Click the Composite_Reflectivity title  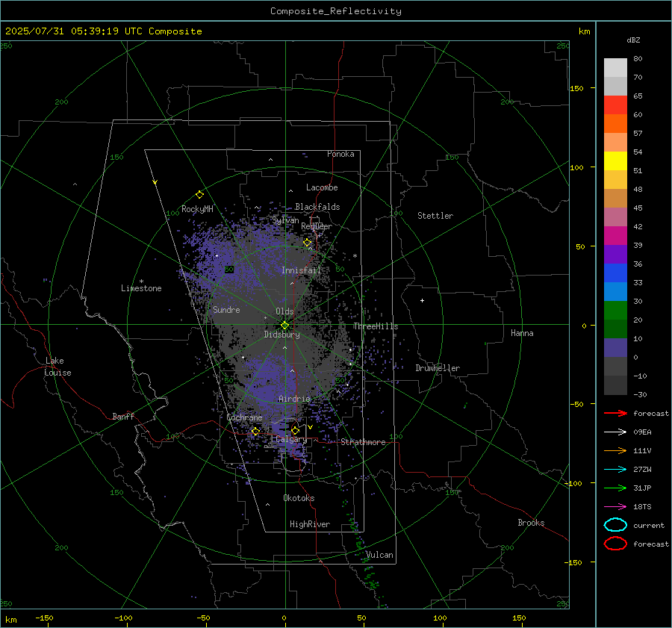coord(336,11)
